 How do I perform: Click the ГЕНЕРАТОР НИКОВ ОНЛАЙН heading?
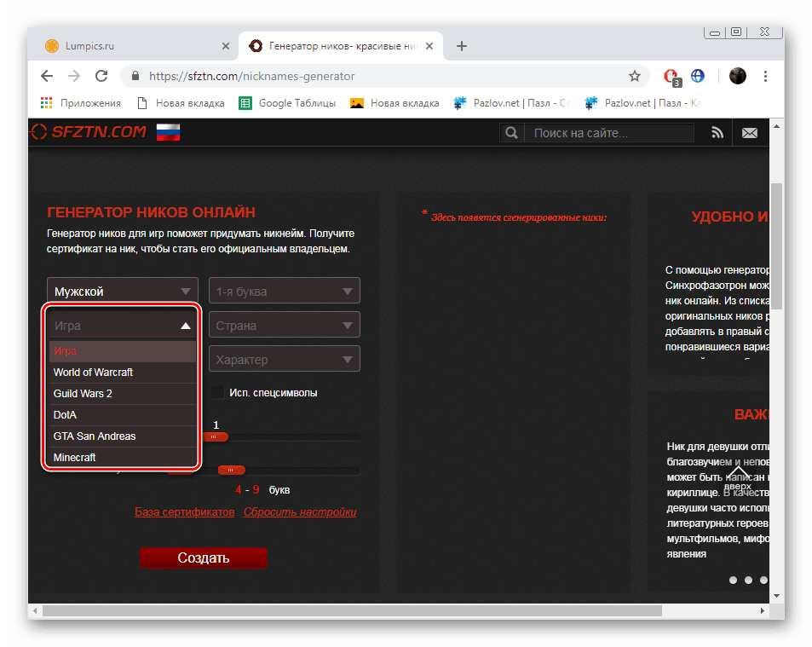[151, 212]
